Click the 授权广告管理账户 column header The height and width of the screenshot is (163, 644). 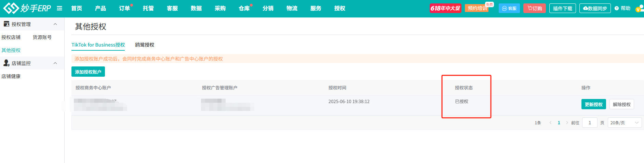[219, 88]
